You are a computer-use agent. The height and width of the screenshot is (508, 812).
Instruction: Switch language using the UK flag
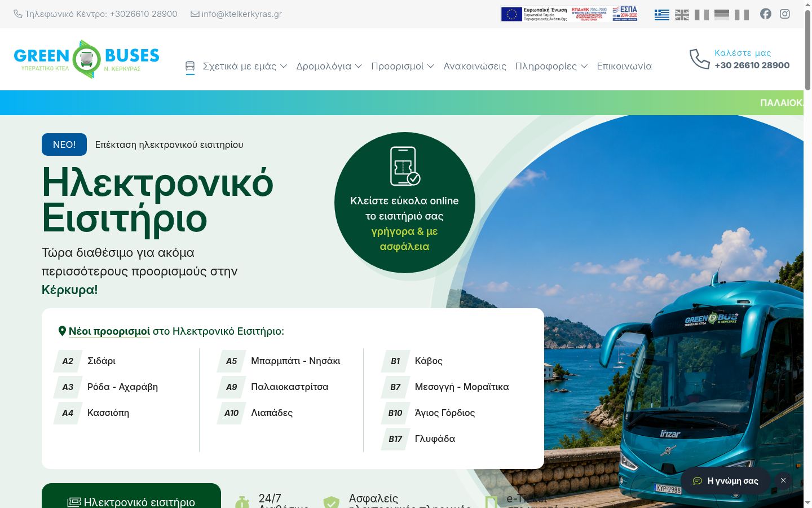tap(682, 14)
